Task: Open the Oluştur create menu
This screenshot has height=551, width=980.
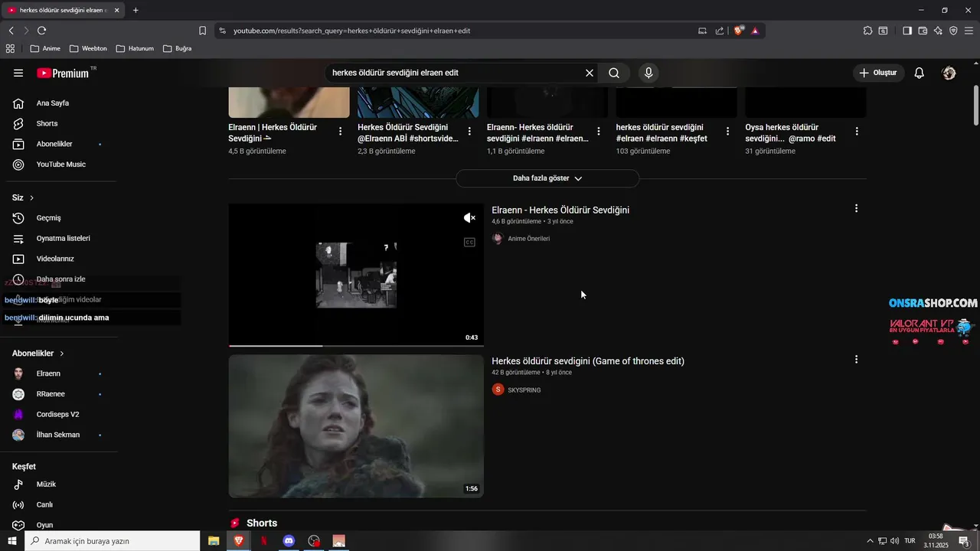Action: click(x=878, y=73)
